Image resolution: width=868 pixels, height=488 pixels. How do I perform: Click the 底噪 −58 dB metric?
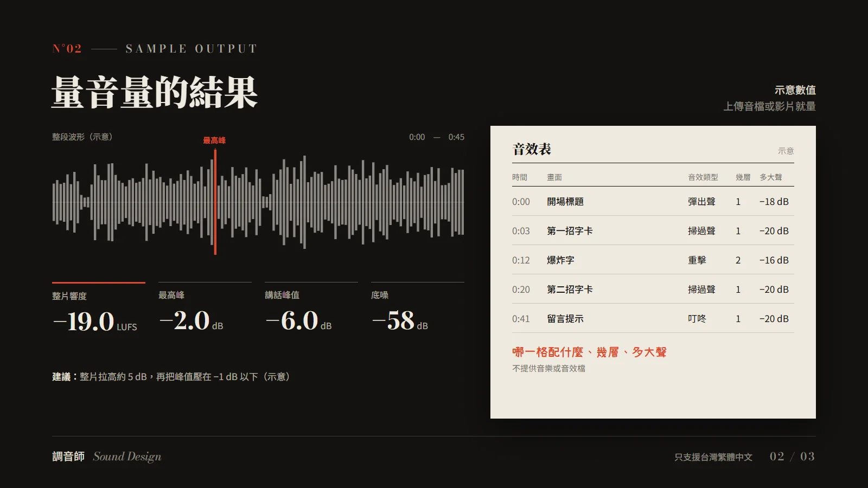(400, 320)
